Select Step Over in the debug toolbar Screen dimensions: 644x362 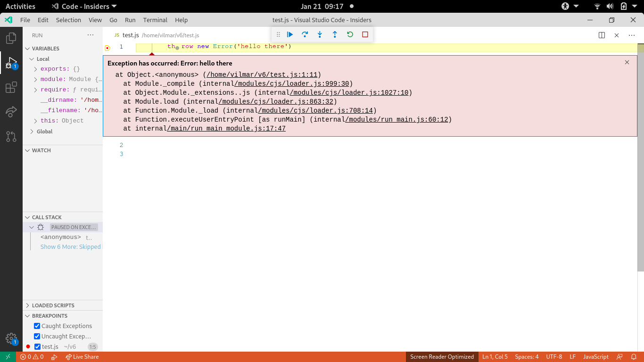(305, 34)
